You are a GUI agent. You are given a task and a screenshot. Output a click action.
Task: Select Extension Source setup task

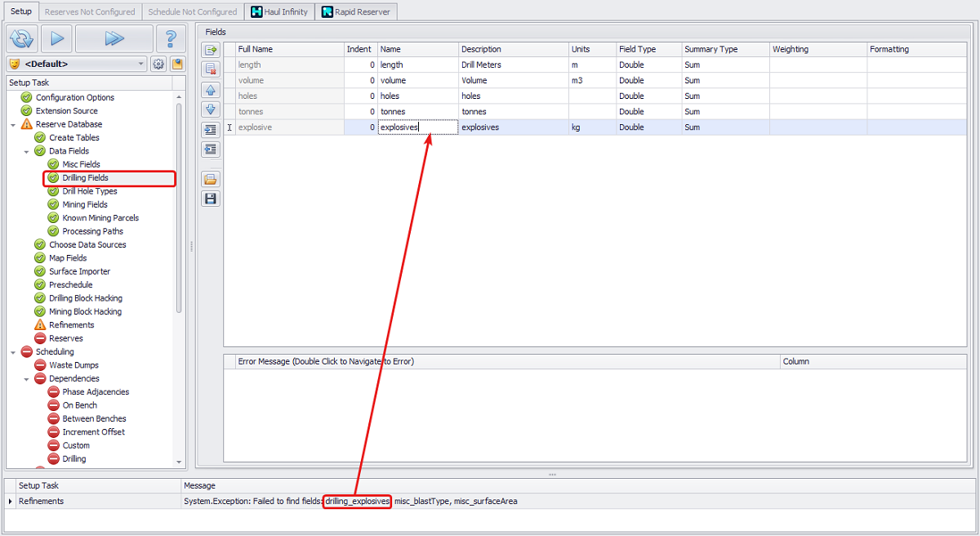coord(67,111)
